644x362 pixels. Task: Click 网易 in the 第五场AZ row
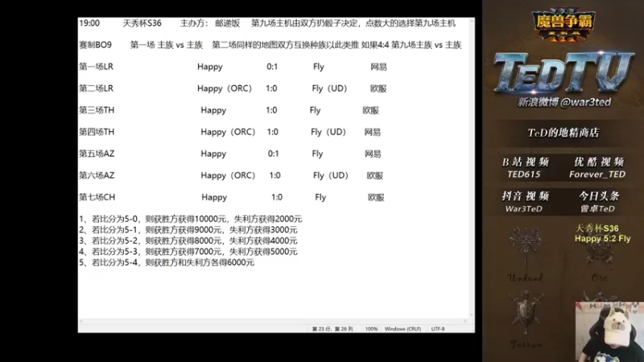(x=373, y=154)
